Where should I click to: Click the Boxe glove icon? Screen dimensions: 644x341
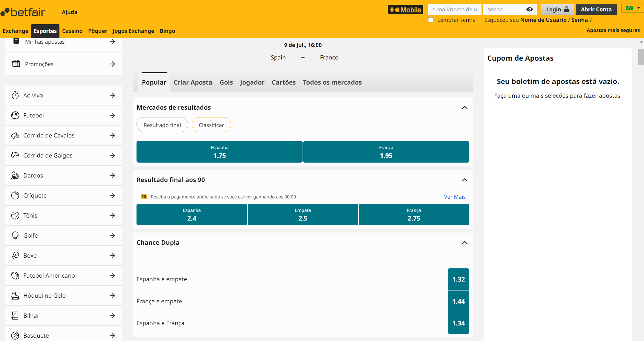tap(15, 256)
